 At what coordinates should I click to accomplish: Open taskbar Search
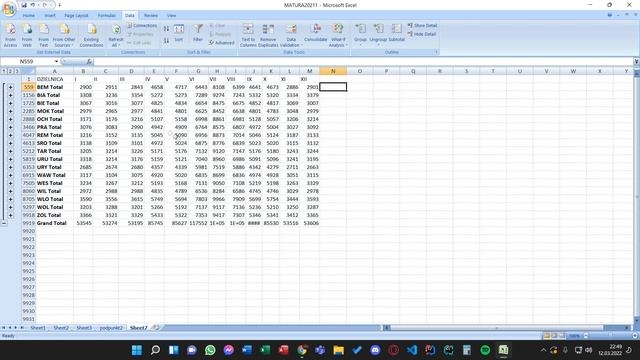coord(155,350)
